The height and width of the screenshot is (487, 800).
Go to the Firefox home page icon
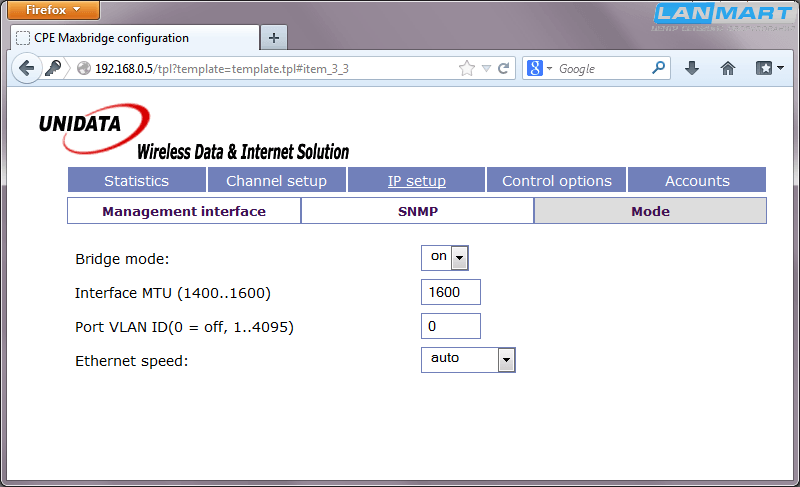coord(728,69)
